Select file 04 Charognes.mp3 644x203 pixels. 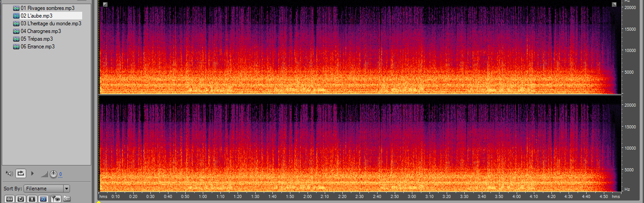pyautogui.click(x=41, y=31)
